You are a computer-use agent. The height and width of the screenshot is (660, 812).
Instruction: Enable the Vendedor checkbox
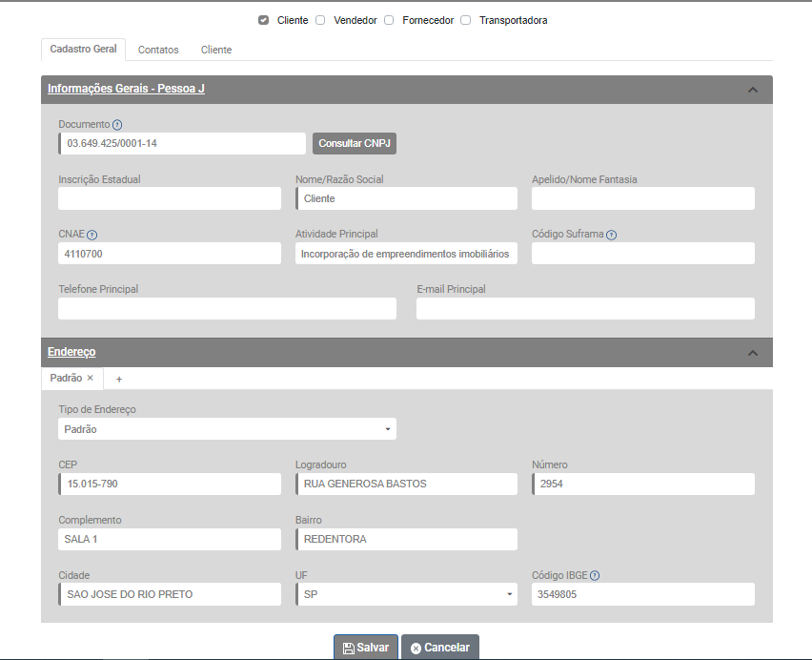coord(321,20)
